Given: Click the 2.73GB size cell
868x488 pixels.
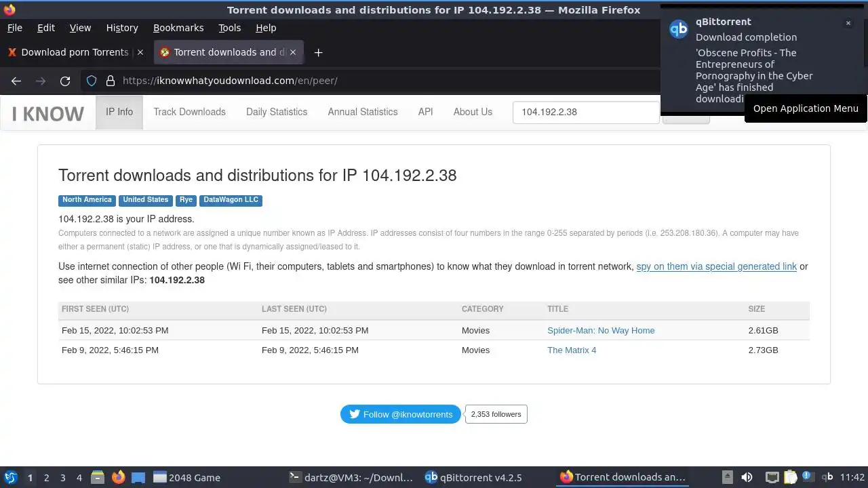Looking at the screenshot, I should point(764,350).
